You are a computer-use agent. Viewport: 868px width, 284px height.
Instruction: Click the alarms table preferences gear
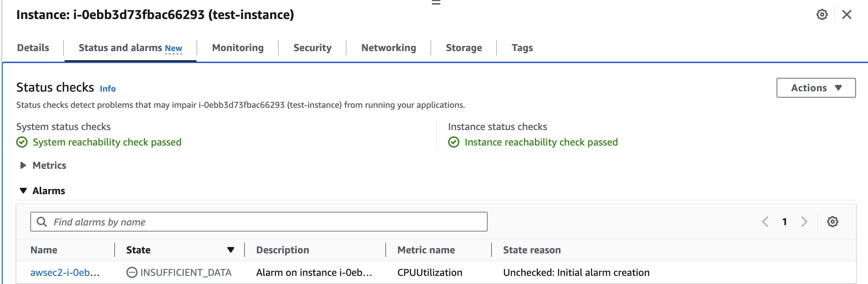tap(832, 222)
